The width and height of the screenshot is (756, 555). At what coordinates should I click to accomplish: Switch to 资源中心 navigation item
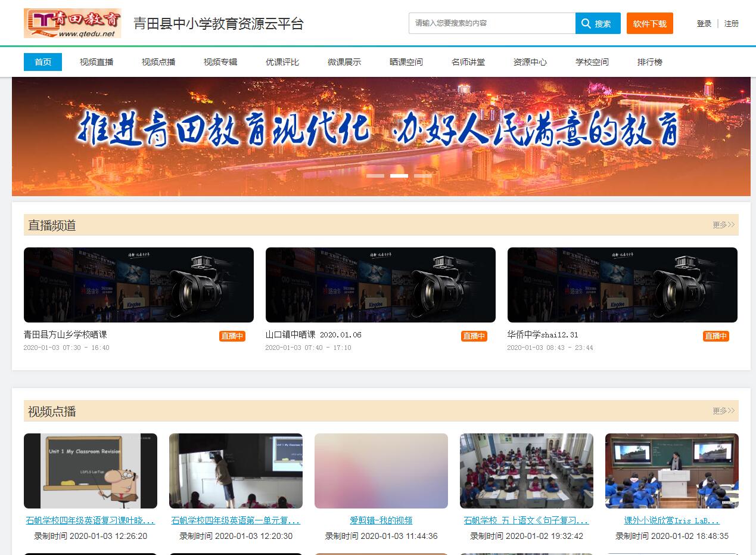tap(530, 62)
